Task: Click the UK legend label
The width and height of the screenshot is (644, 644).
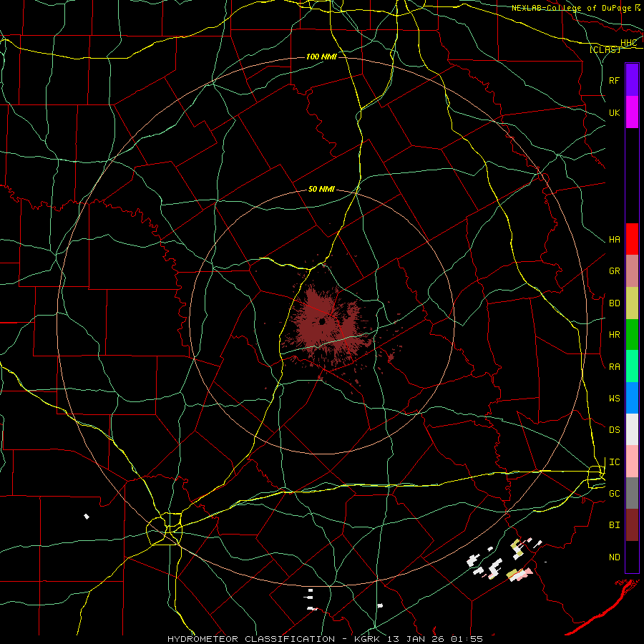Action: click(x=614, y=112)
